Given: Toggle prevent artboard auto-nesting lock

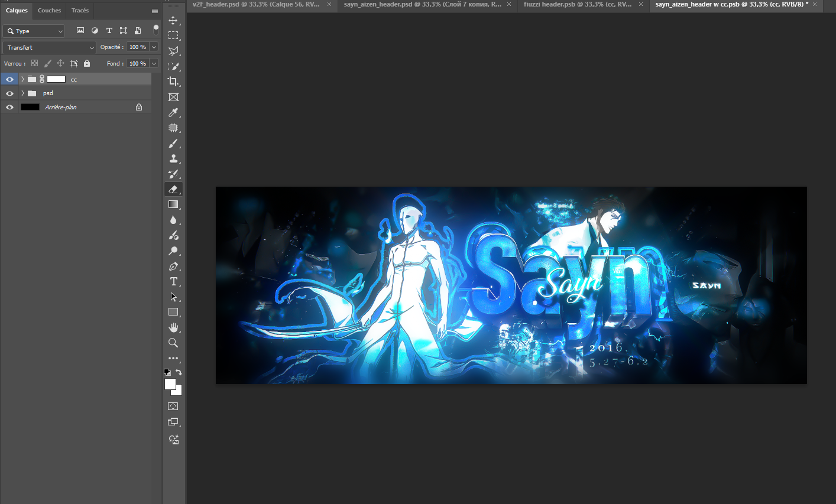Looking at the screenshot, I should [x=74, y=63].
